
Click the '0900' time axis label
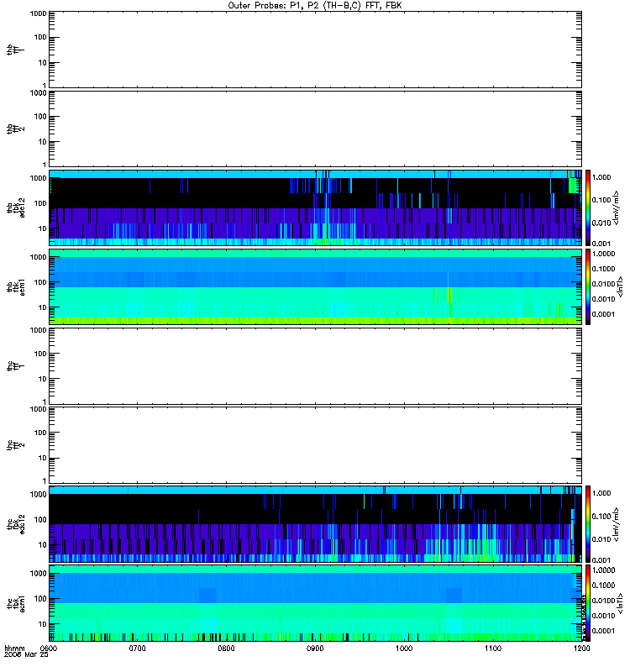point(315,648)
